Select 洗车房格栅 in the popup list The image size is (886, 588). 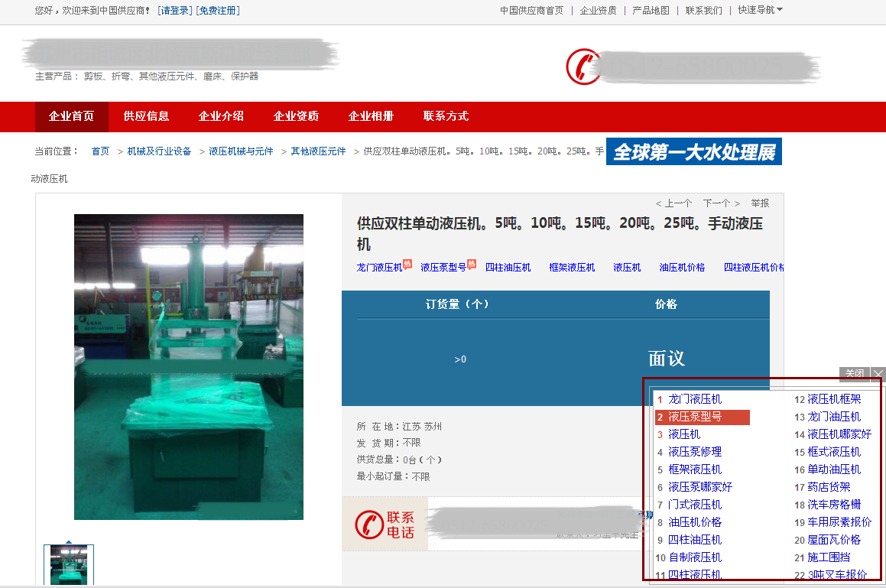coord(836,504)
